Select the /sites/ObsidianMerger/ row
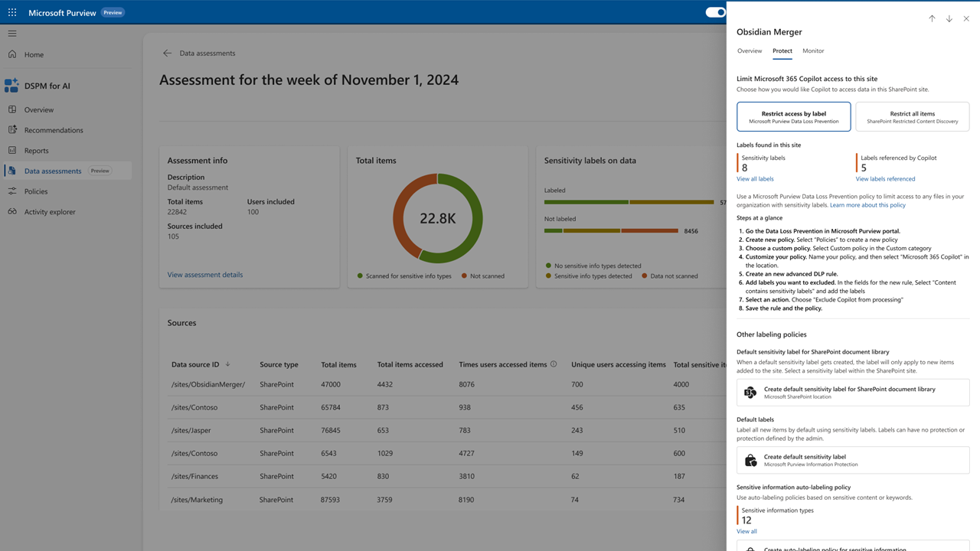980x551 pixels. click(x=443, y=384)
